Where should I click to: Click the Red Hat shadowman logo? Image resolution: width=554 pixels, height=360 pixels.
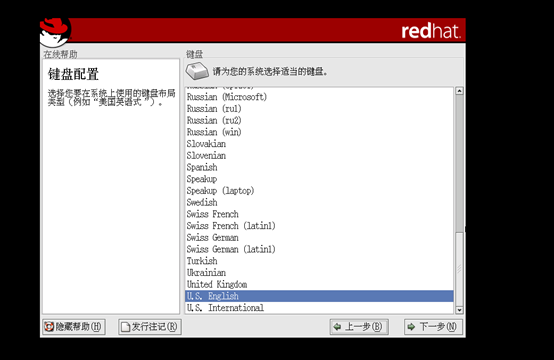[55, 33]
